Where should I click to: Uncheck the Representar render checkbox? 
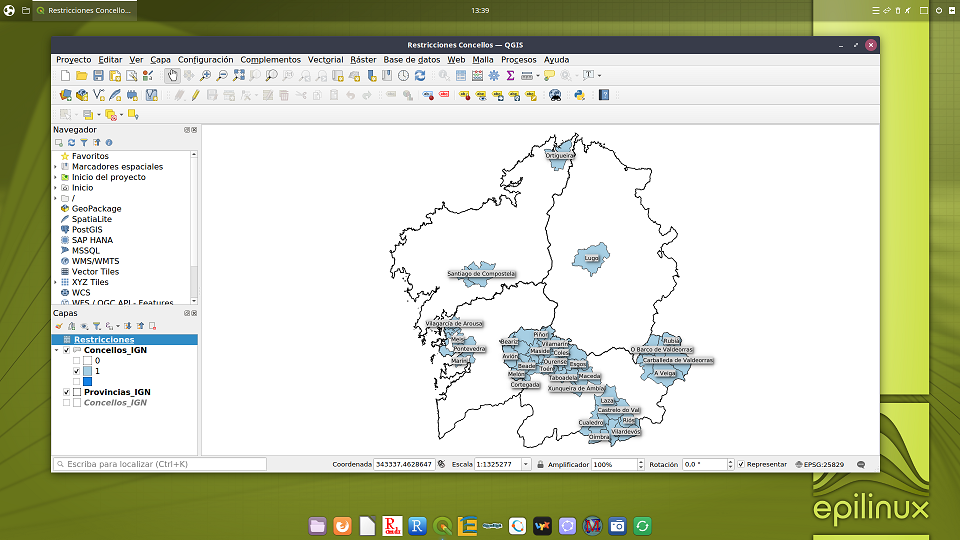tap(741, 464)
